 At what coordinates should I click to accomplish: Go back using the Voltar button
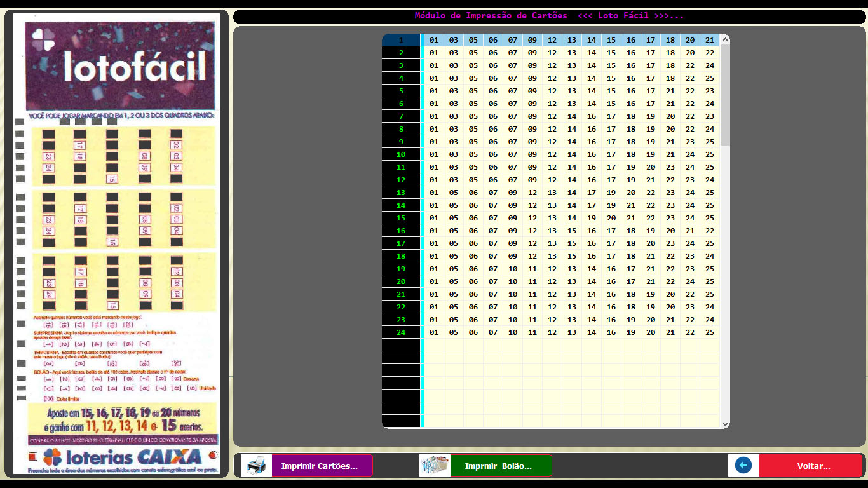(x=813, y=466)
